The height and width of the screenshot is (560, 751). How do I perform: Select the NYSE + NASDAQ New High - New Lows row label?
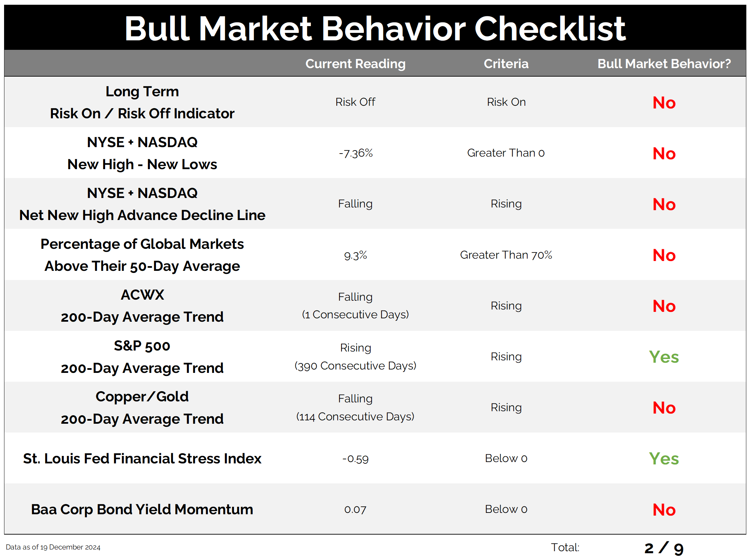142,153
